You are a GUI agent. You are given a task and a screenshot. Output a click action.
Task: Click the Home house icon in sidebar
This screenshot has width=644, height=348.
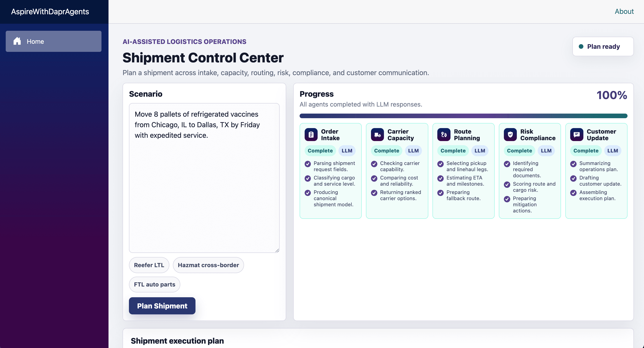point(17,41)
